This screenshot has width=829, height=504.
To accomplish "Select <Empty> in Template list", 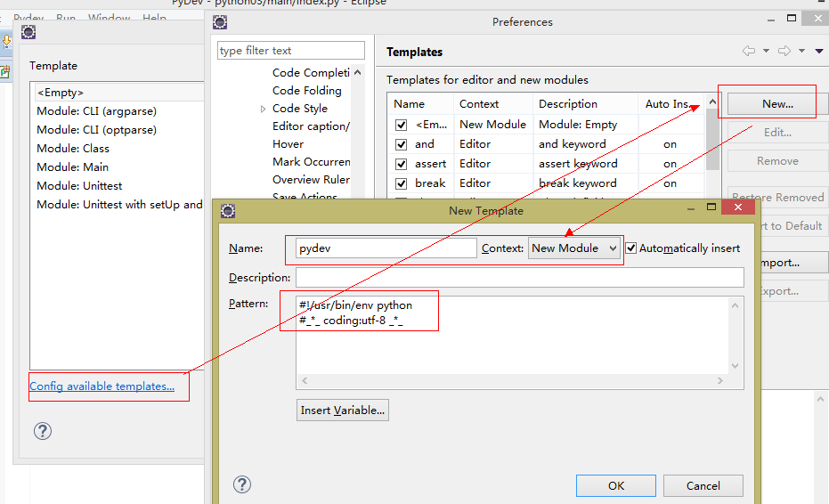I will coord(119,92).
